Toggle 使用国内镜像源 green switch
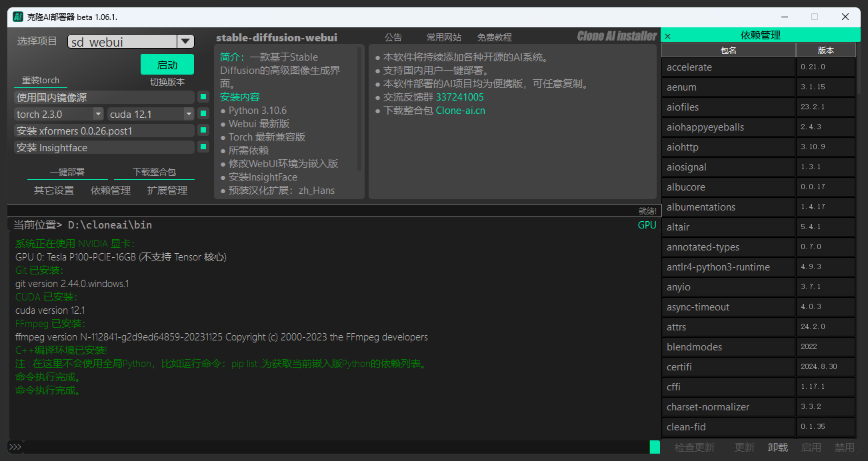868x461 pixels. coord(204,97)
